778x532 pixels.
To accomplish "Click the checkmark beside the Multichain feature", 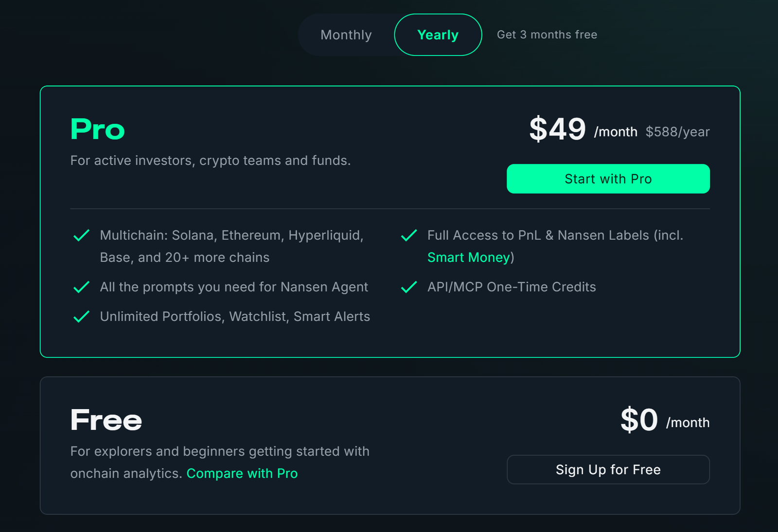I will 81,235.
